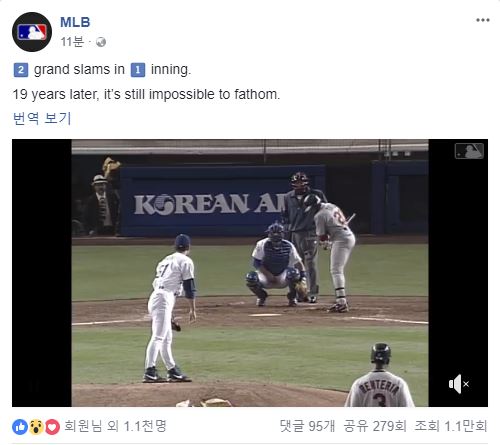The image size is (500, 445).
Task: Open the reactions list 회원님 외 1.1천명
Action: click(115, 426)
